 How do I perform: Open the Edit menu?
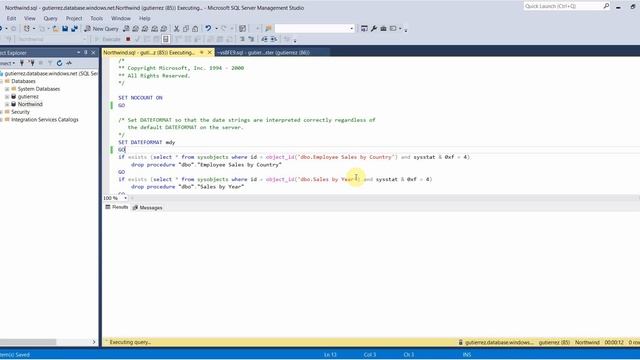[11, 18]
